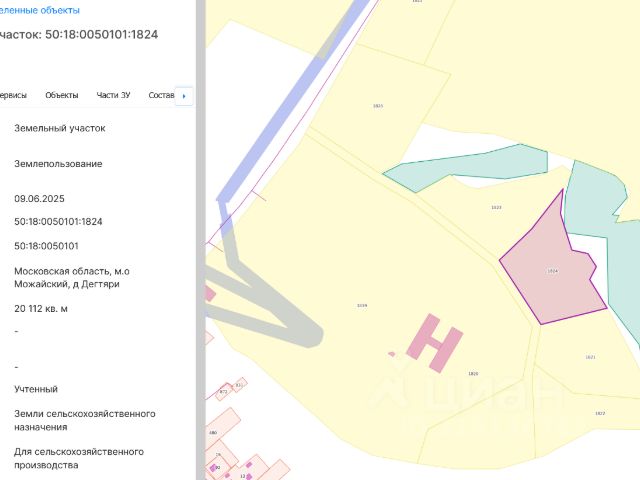Click the status text Учтенный
640x480 pixels.
(36, 389)
